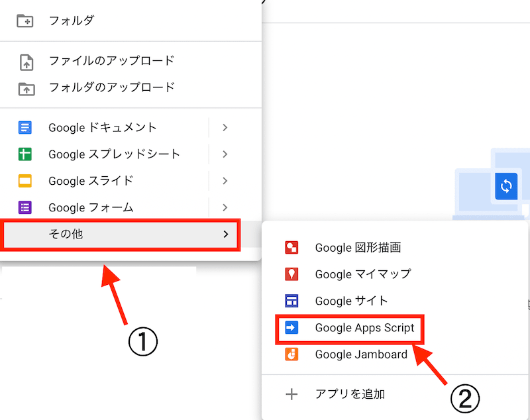This screenshot has width=530, height=420.
Task: Click the file upload icon
Action: 26,62
